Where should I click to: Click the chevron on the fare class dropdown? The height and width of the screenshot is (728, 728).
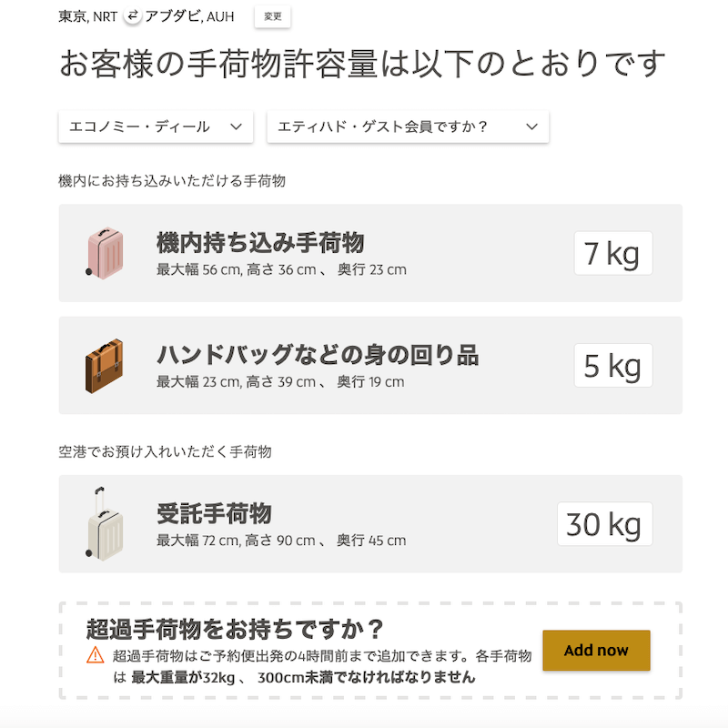click(236, 127)
